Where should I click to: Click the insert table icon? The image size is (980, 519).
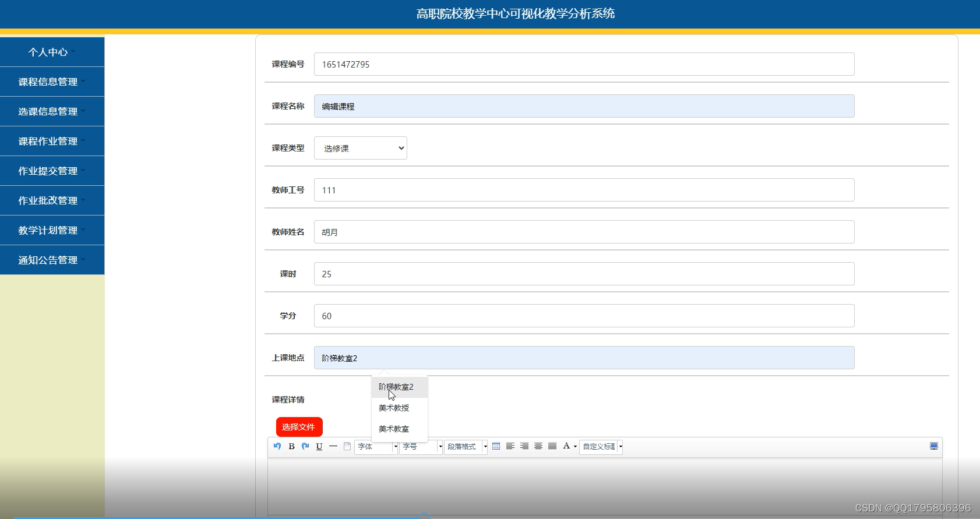tap(496, 446)
